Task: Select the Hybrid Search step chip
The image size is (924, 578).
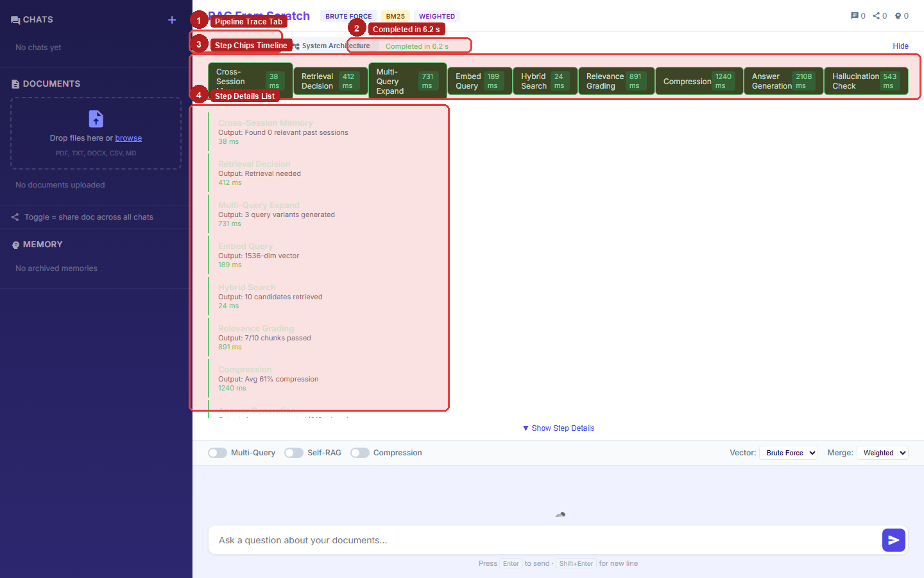Action: 545,81
